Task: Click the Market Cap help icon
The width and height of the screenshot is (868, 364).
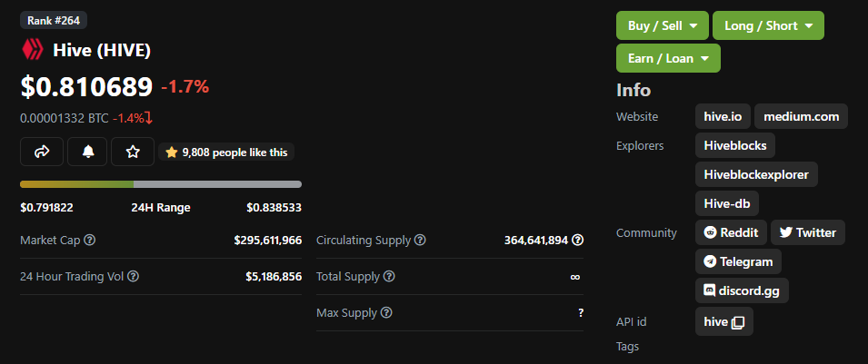Action: click(90, 240)
